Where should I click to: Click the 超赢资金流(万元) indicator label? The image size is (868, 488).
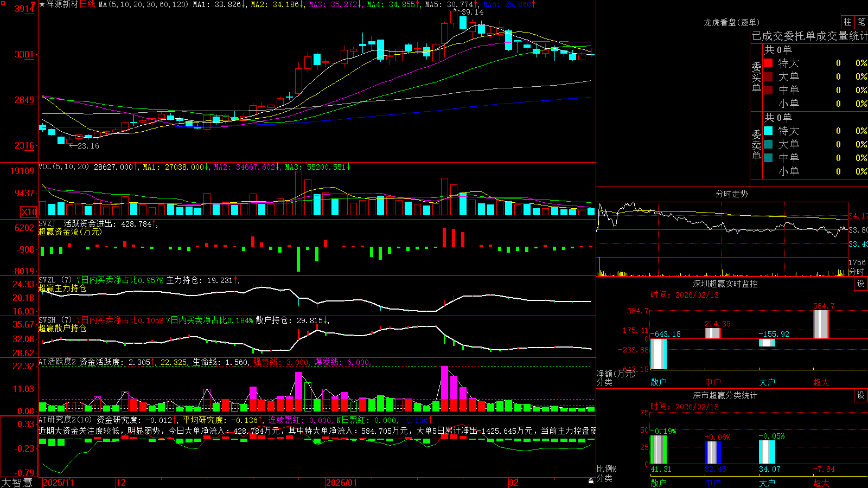coord(70,232)
